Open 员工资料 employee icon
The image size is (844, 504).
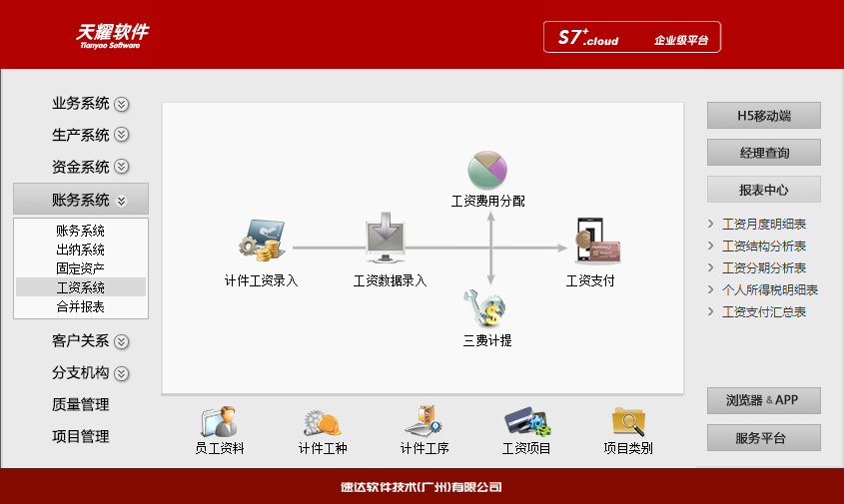point(219,422)
